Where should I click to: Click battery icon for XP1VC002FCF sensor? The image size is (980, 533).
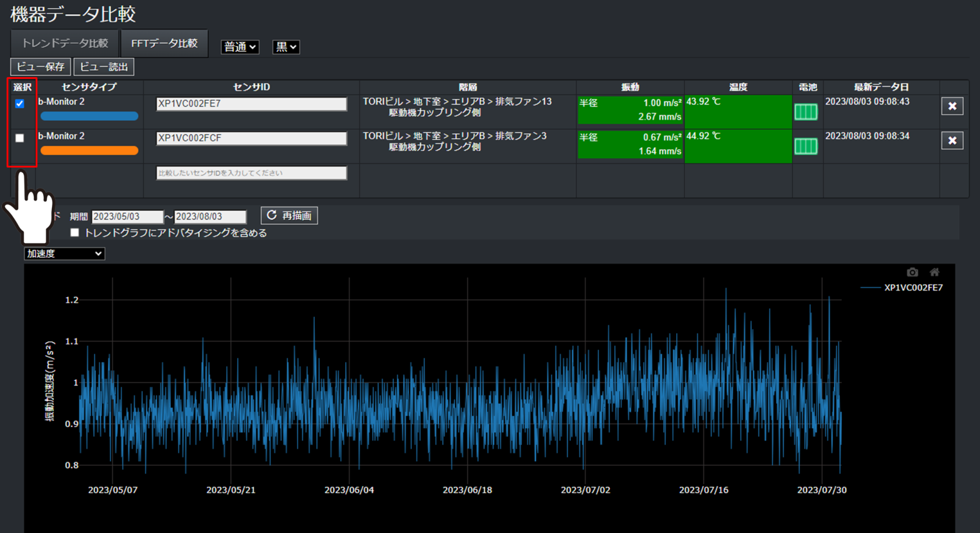(x=806, y=146)
